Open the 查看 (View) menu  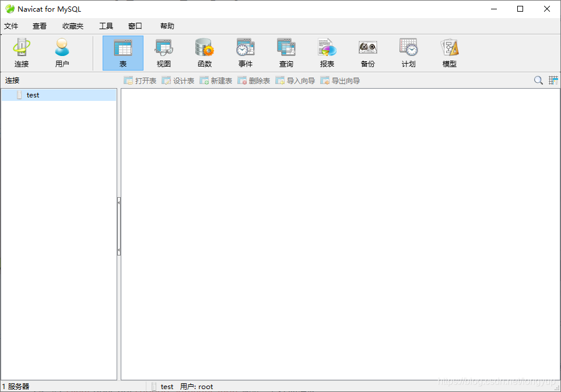39,26
